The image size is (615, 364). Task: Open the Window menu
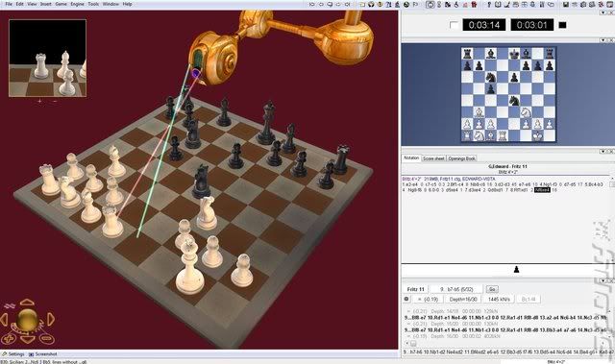click(111, 4)
